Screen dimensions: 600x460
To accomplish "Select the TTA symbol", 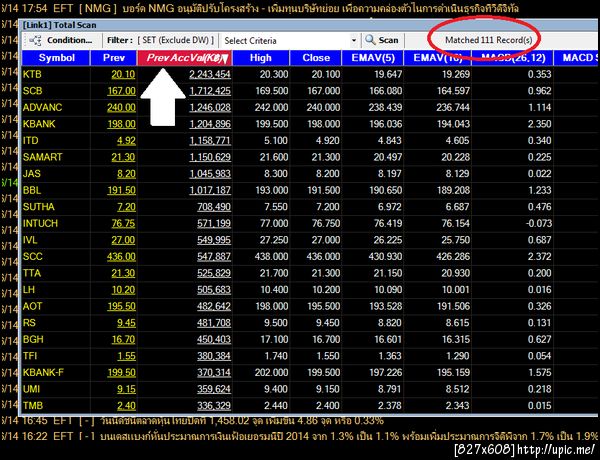I will (x=32, y=273).
